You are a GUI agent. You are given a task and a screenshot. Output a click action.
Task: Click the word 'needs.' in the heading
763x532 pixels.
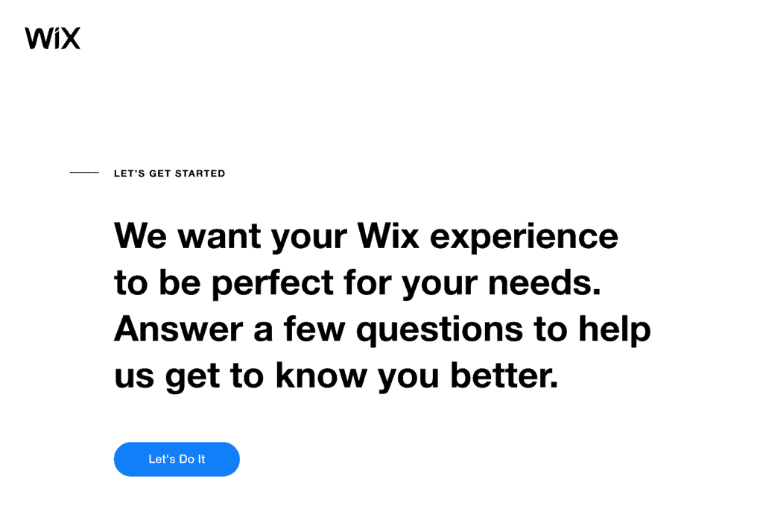545,282
